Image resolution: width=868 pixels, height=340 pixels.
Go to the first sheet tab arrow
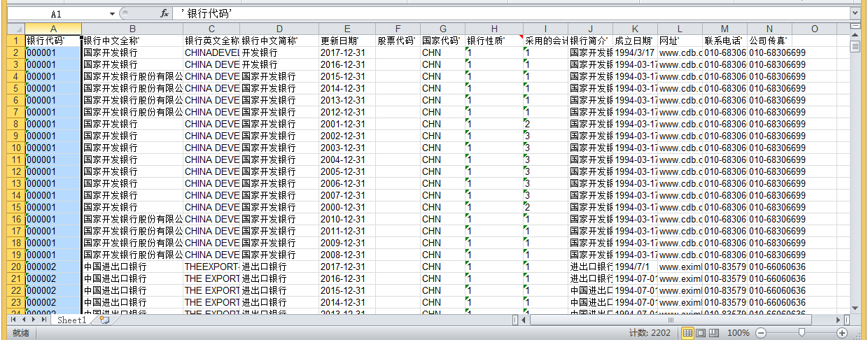point(14,320)
